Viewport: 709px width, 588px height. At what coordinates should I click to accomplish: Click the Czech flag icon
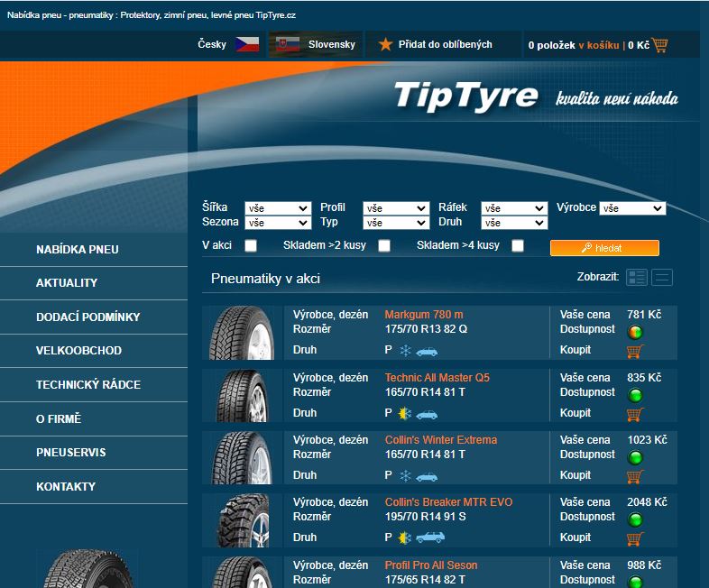(247, 44)
